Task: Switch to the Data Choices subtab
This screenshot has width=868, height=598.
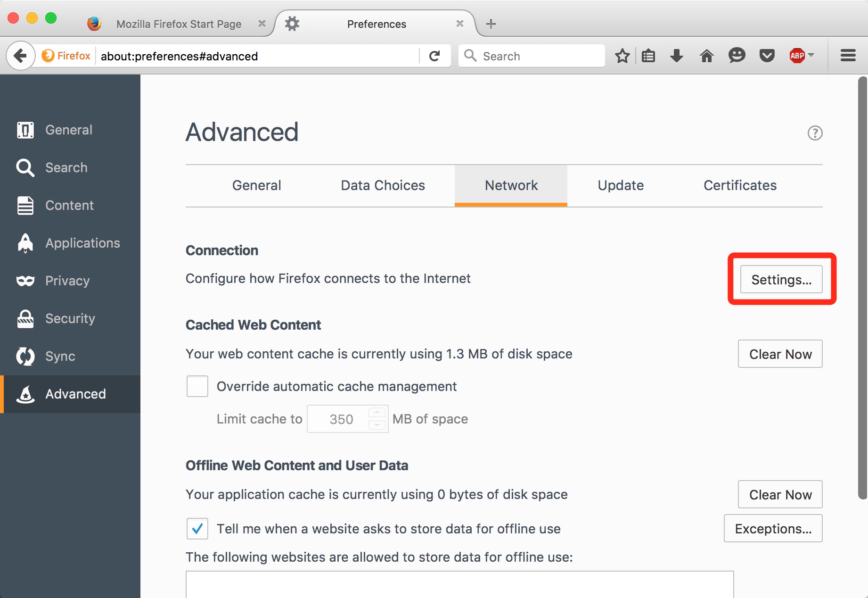Action: [x=383, y=185]
